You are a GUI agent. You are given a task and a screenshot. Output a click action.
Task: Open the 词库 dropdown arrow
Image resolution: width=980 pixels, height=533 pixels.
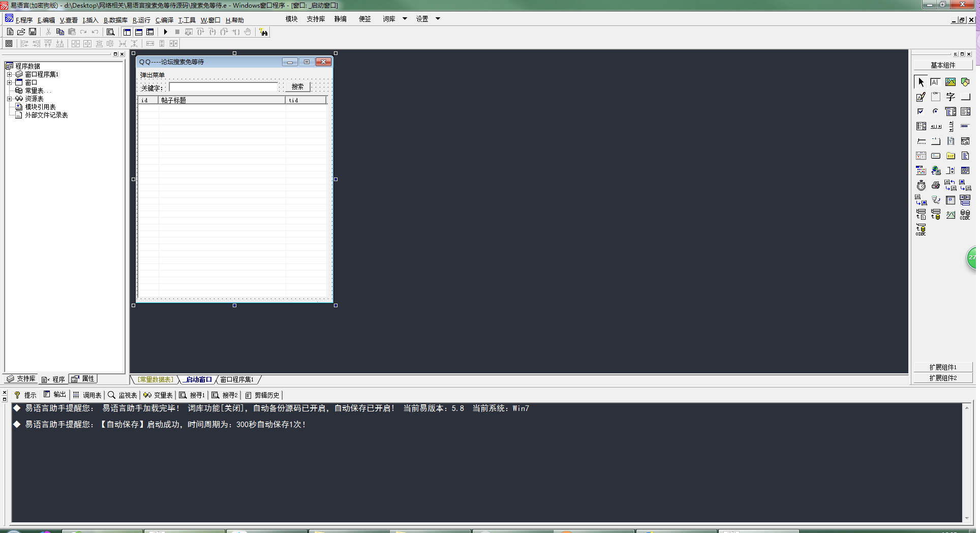pos(405,19)
